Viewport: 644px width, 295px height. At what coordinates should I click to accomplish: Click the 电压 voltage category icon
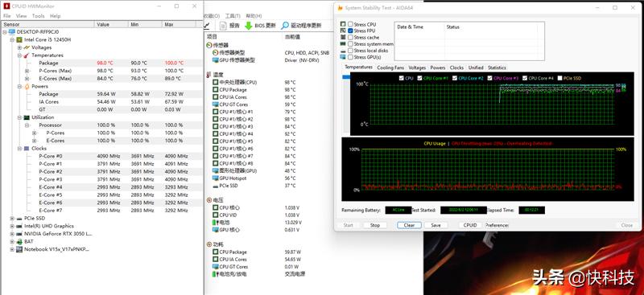[x=209, y=200]
